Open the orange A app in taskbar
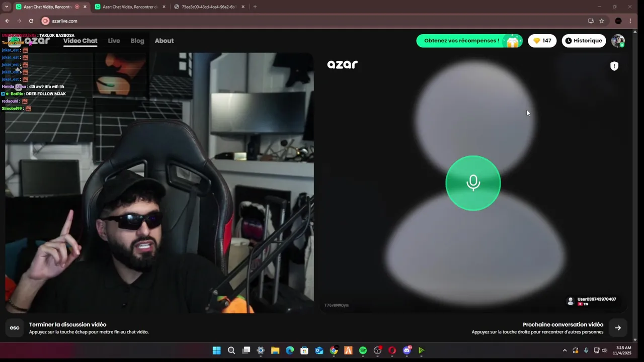 pyautogui.click(x=348, y=350)
